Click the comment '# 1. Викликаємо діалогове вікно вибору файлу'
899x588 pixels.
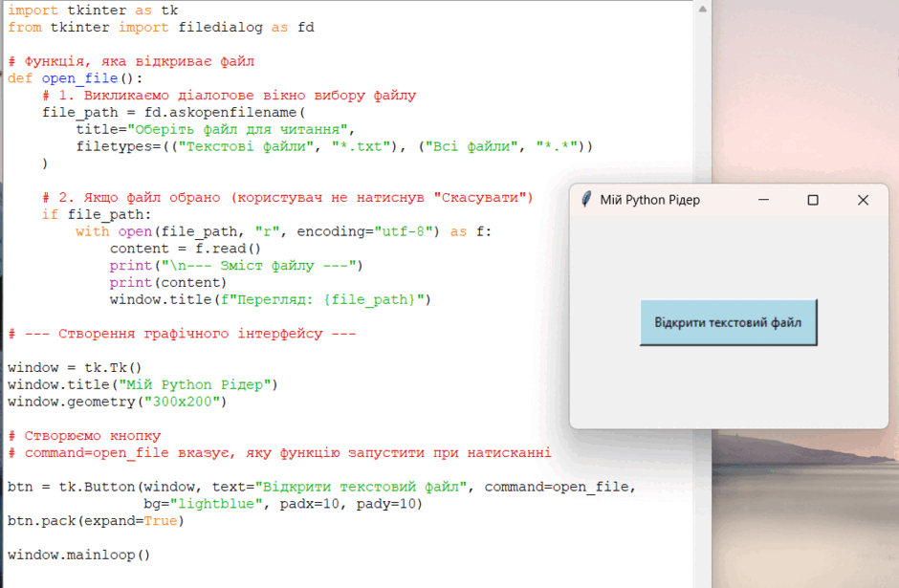coord(230,96)
